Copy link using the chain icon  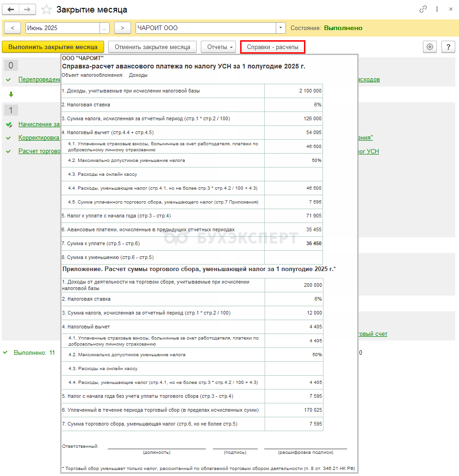click(423, 9)
